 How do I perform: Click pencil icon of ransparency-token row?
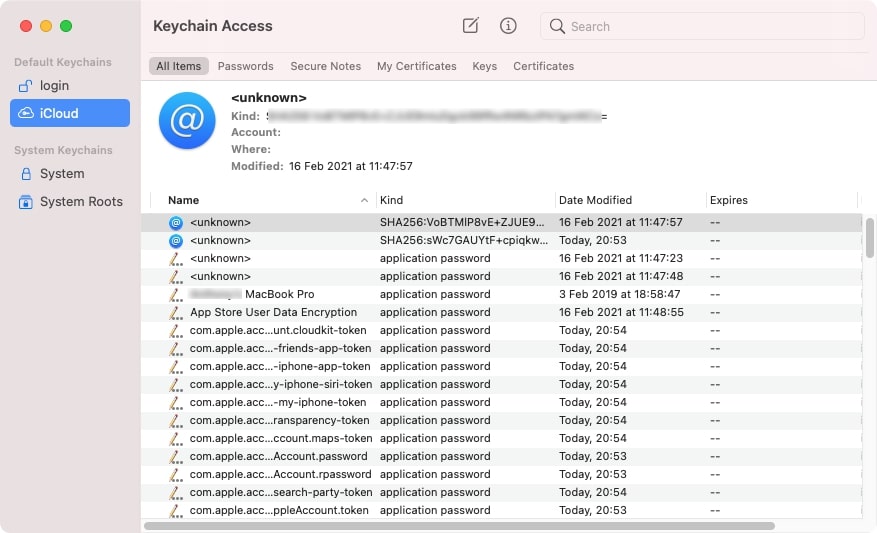(176, 421)
